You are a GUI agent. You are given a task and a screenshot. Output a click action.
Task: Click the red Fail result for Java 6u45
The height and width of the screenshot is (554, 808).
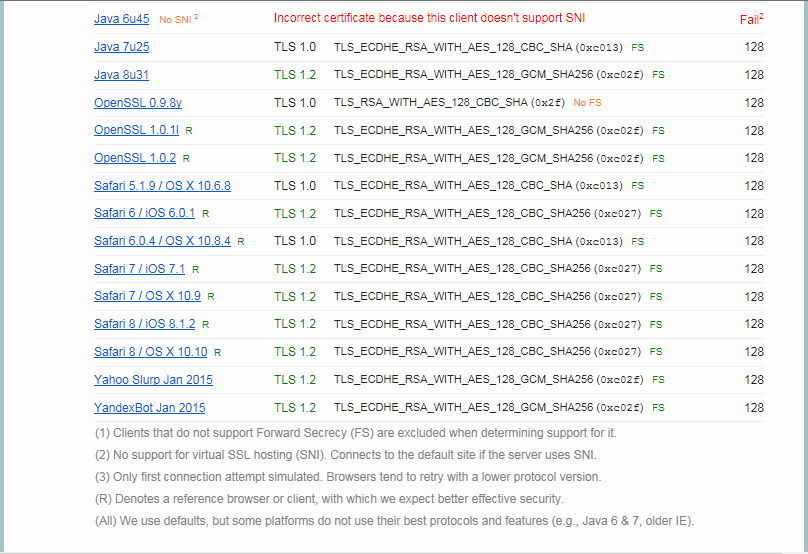[751, 19]
